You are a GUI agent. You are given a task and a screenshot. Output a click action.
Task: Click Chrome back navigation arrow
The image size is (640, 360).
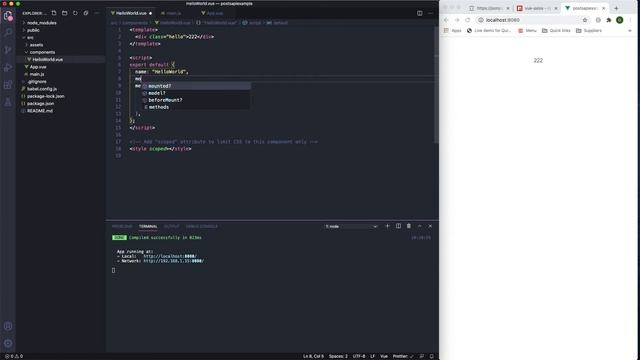click(446, 20)
